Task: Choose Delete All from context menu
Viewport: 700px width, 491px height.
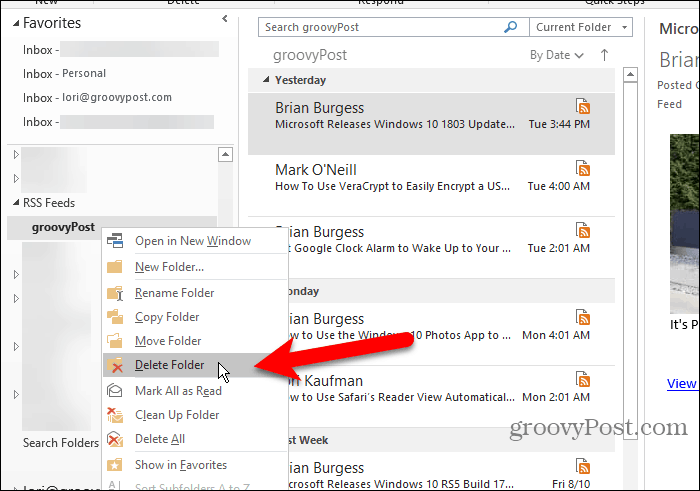Action: [196, 439]
